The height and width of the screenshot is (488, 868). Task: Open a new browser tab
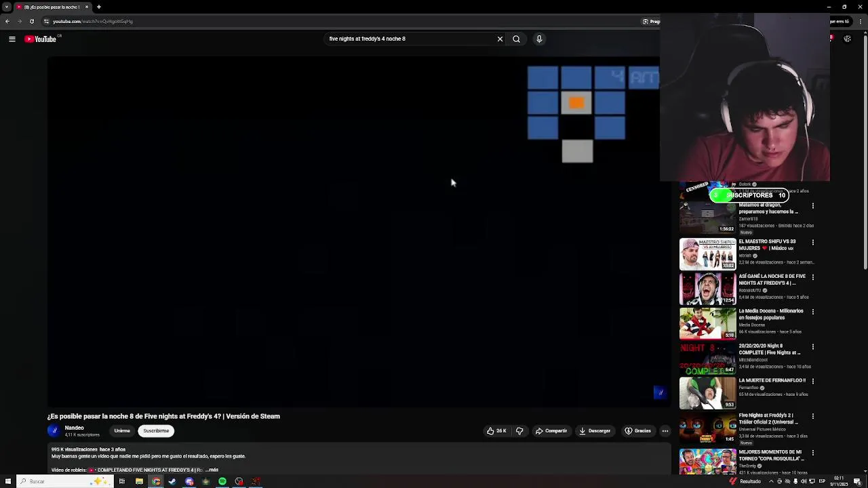[98, 7]
